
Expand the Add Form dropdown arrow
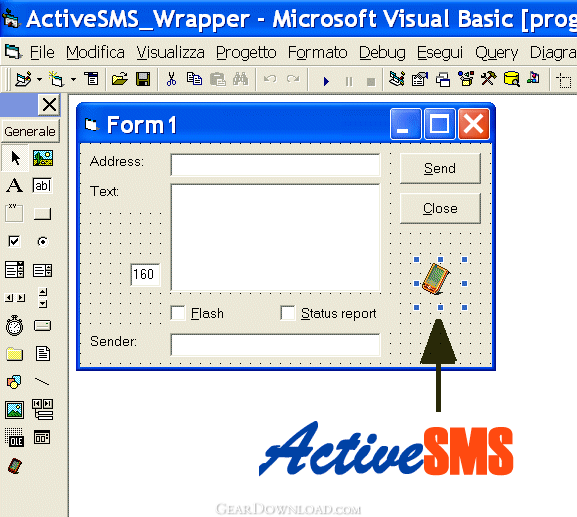[73, 79]
